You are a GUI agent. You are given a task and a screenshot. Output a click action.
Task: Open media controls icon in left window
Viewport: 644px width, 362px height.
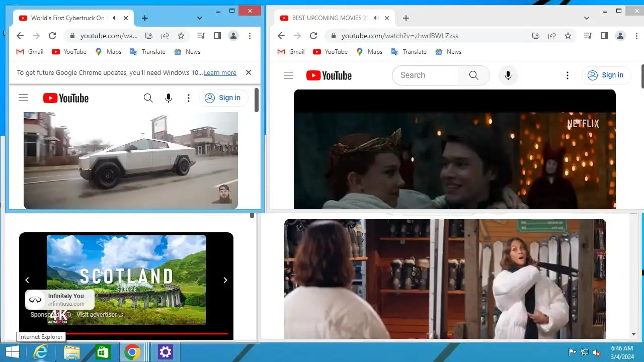[201, 36]
